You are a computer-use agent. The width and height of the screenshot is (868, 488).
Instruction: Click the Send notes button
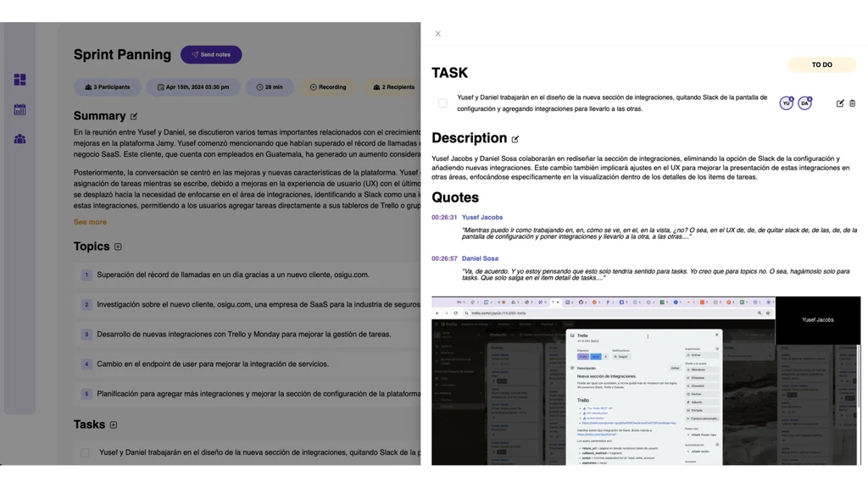pyautogui.click(x=211, y=54)
